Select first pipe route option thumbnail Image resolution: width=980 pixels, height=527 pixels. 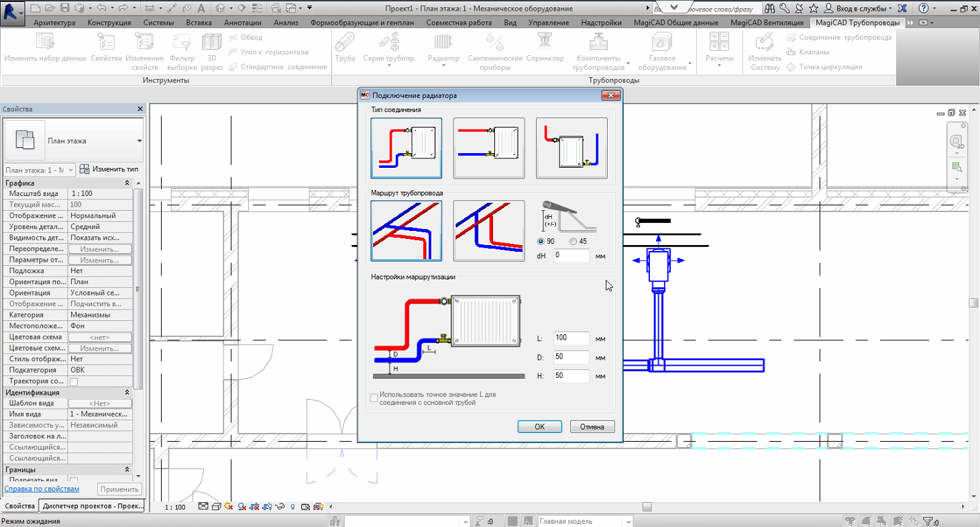pos(406,230)
